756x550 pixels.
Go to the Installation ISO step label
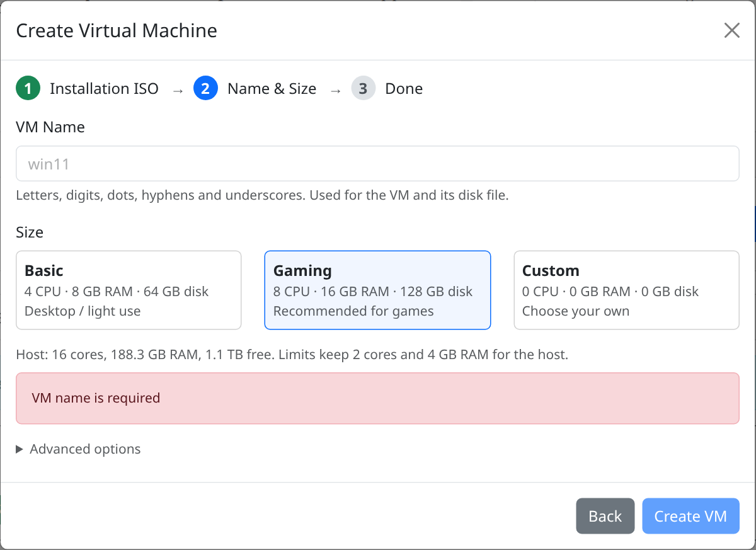pos(104,89)
